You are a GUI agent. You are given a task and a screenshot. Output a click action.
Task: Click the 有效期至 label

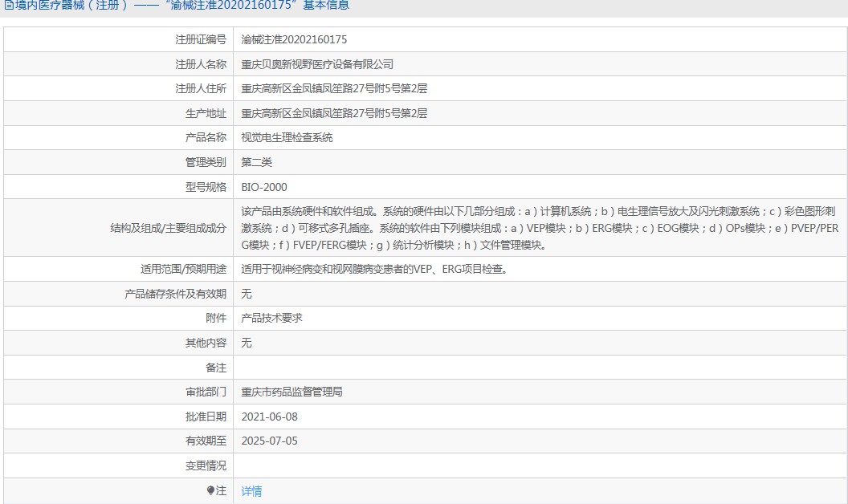pyautogui.click(x=206, y=441)
